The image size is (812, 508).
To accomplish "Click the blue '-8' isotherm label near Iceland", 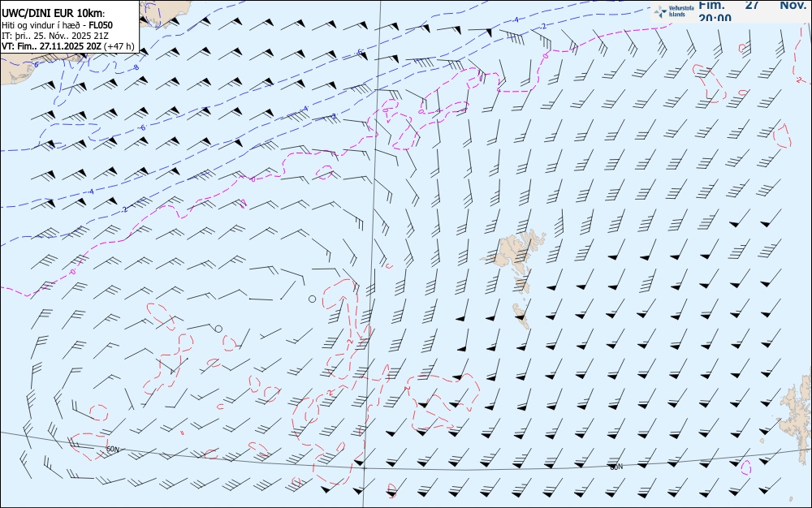I will coord(136,67).
